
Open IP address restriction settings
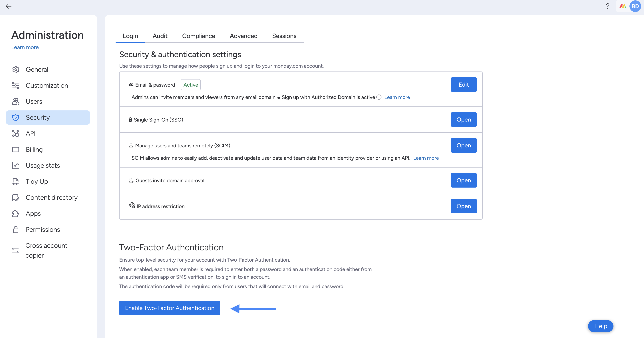464,206
